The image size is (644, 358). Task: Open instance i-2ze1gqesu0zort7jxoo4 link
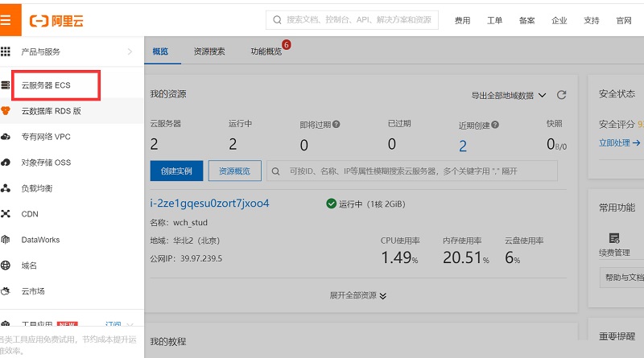[209, 204]
